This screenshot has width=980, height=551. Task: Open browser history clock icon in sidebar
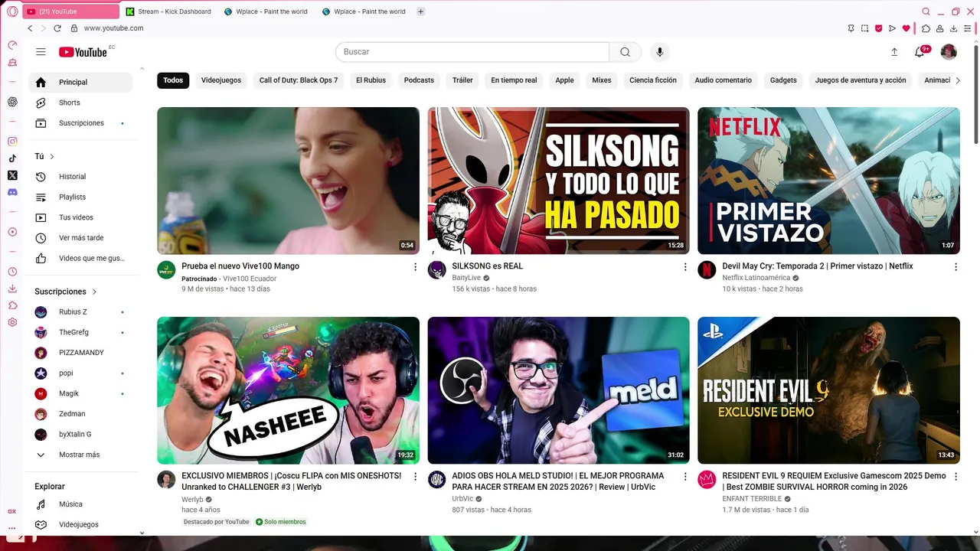[12, 272]
